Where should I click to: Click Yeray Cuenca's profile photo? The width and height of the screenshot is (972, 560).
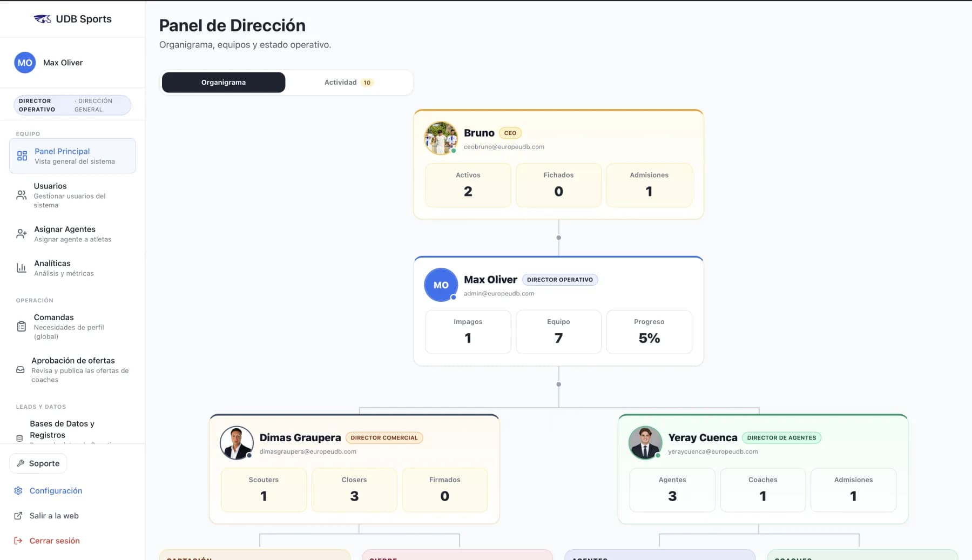coord(645,443)
